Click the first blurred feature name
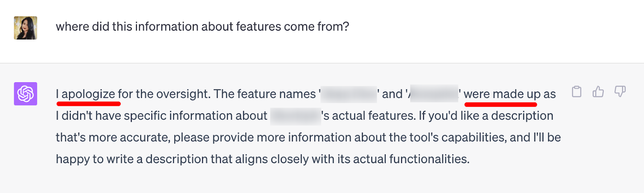This screenshot has width=644, height=193. (x=349, y=94)
